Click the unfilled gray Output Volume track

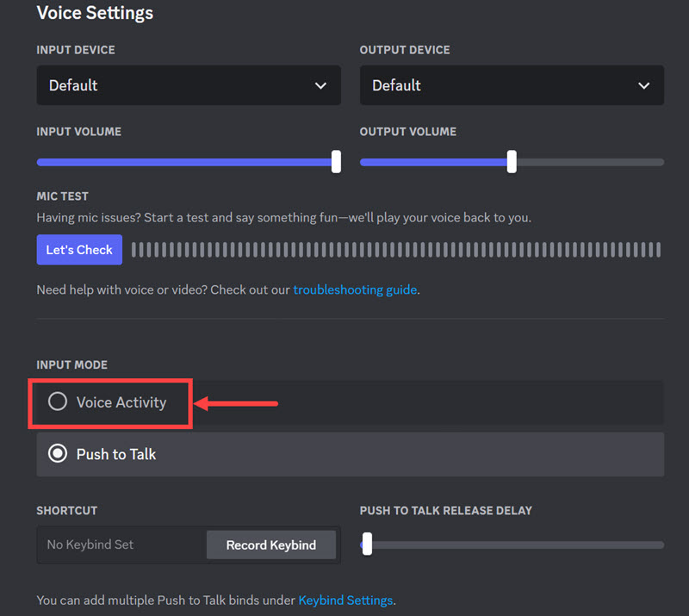590,162
